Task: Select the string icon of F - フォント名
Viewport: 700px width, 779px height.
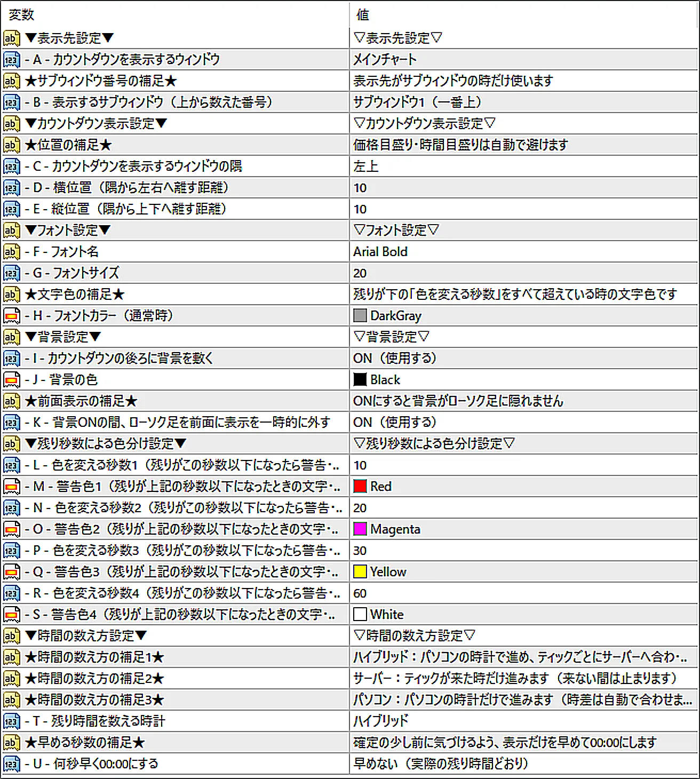Action: [x=12, y=252]
